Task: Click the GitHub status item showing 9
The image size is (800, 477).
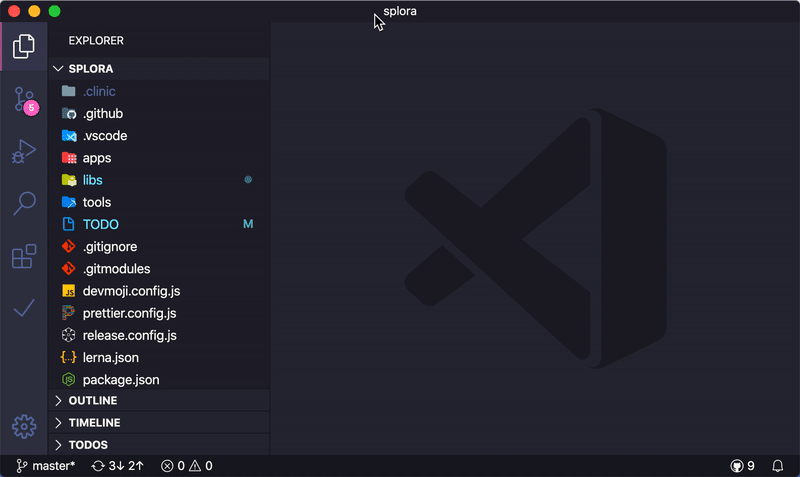Action: pyautogui.click(x=742, y=466)
